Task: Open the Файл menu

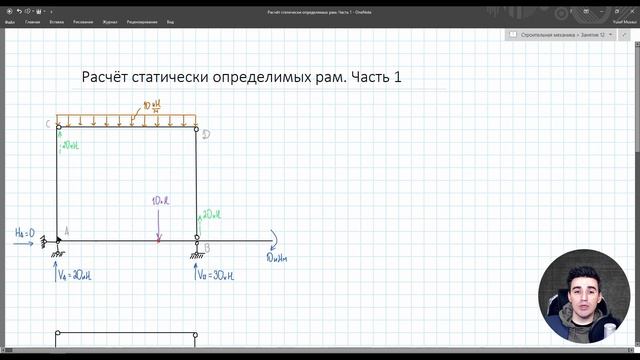Action: pyautogui.click(x=10, y=22)
